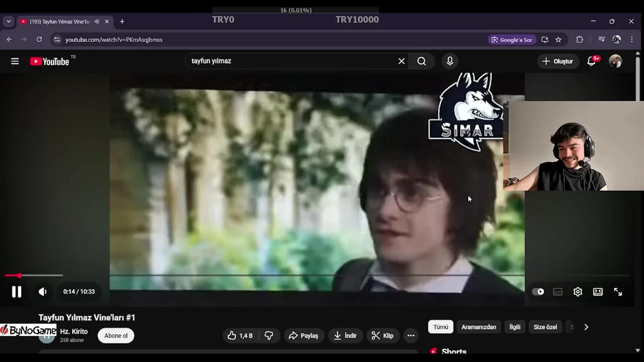
Task: Open the YouTube guide hamburger menu
Action: [15, 61]
